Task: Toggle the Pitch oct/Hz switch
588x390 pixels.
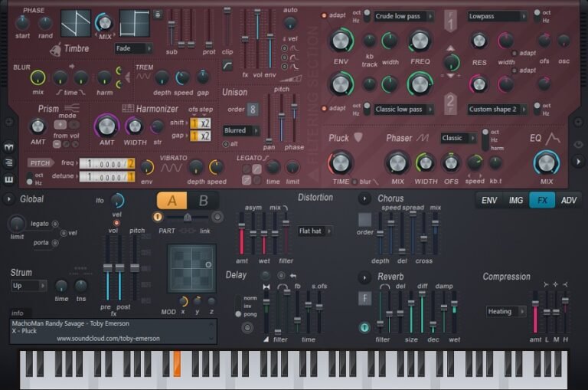Action: pos(30,179)
